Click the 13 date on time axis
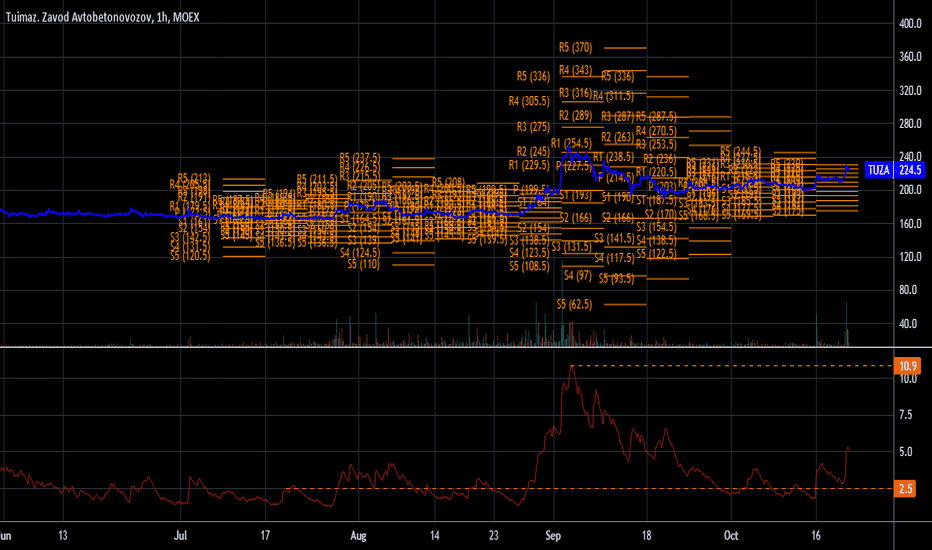 coord(62,536)
